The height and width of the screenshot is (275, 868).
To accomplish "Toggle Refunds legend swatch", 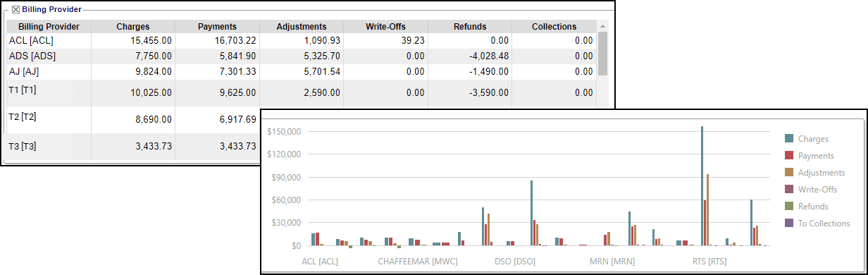I will tap(790, 207).
